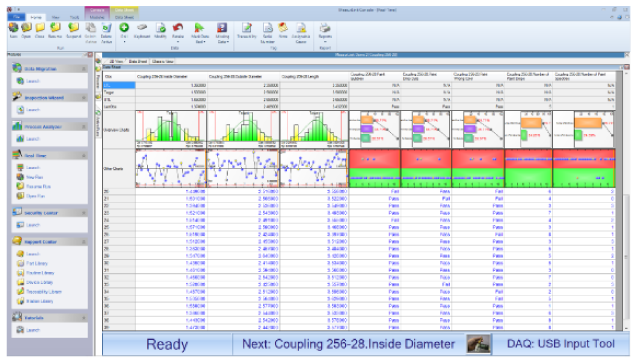Click the Reports printer icon
638x363 pixels.
pyautogui.click(x=325, y=28)
